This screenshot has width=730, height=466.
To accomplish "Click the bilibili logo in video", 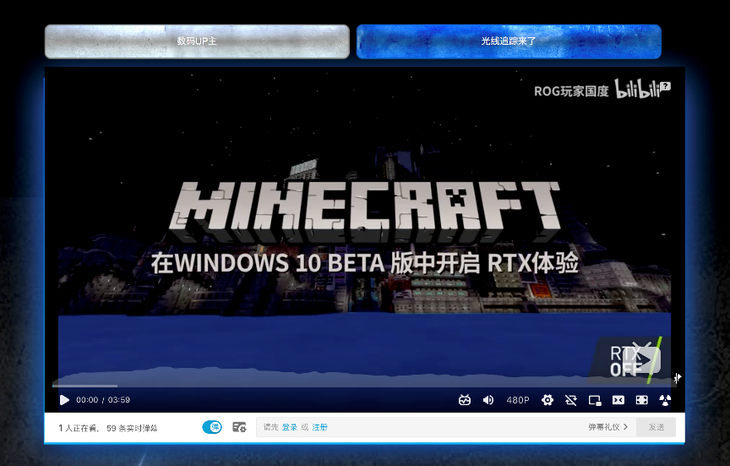I will pyautogui.click(x=642, y=88).
